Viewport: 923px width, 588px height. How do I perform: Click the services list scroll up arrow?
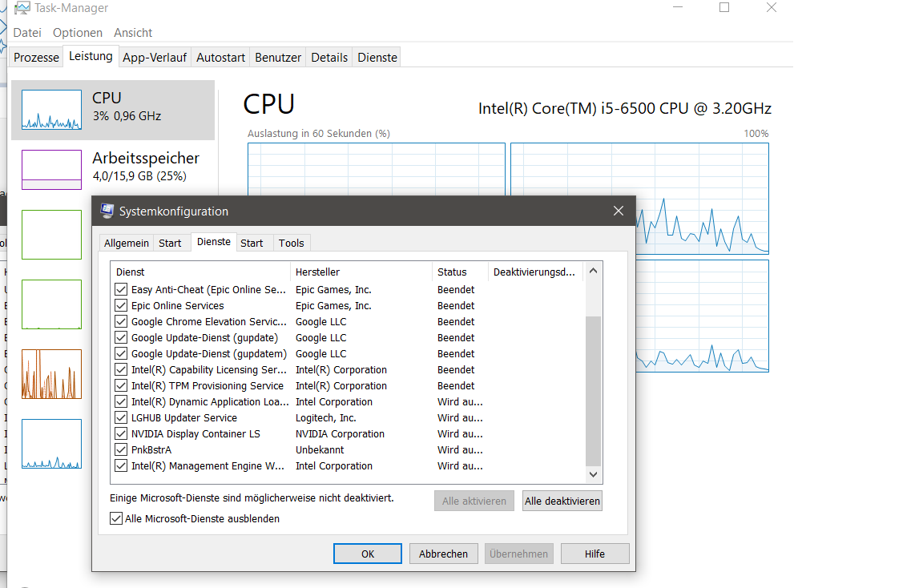coord(594,271)
